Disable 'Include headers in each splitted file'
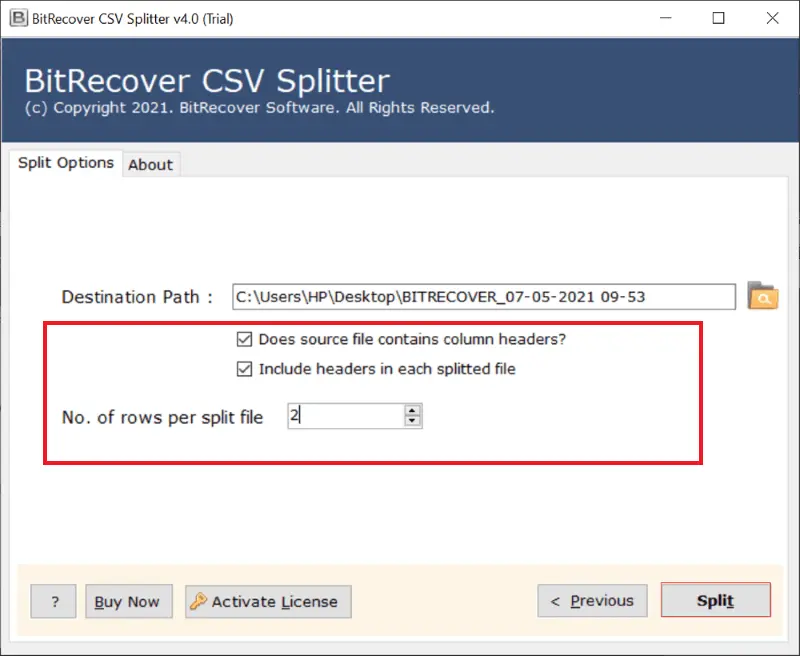 coord(244,368)
